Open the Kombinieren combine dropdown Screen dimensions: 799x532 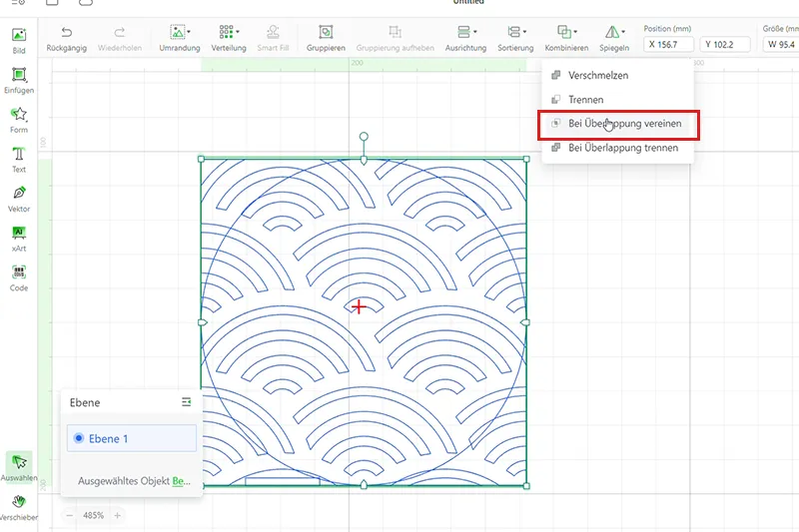tap(566, 39)
